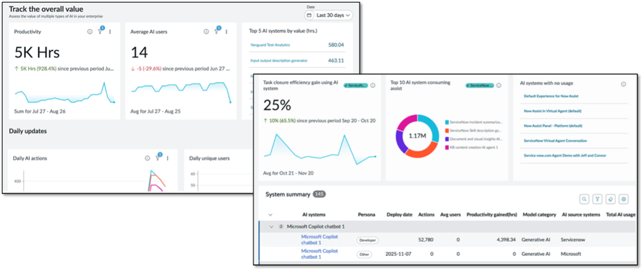Toggle the expand-all chevron in table header
Viewport: 644px width, 272px height.
click(x=270, y=214)
